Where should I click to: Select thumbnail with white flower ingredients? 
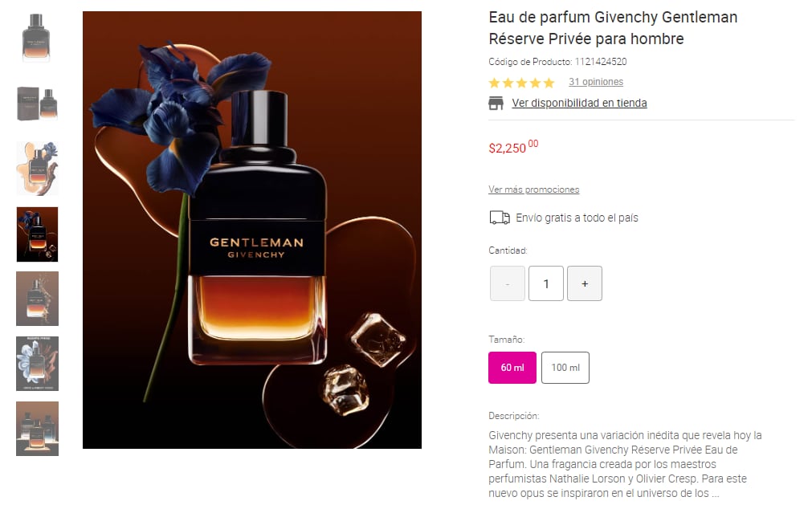[x=37, y=364]
